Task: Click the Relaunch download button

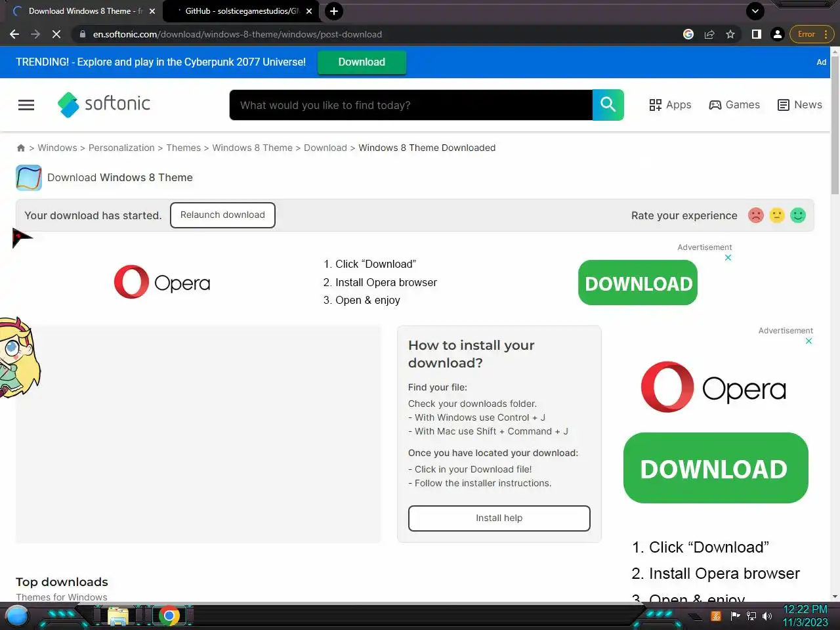Action: pos(222,215)
